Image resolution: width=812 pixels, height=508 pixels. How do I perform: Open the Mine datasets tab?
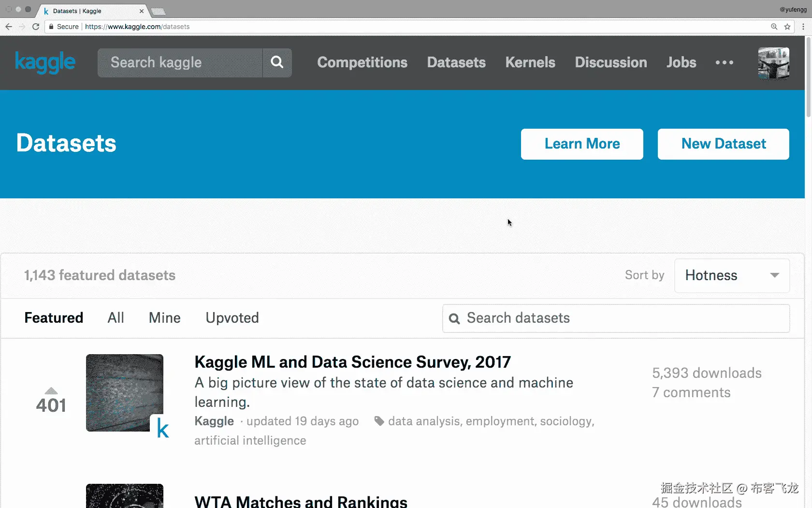164,318
